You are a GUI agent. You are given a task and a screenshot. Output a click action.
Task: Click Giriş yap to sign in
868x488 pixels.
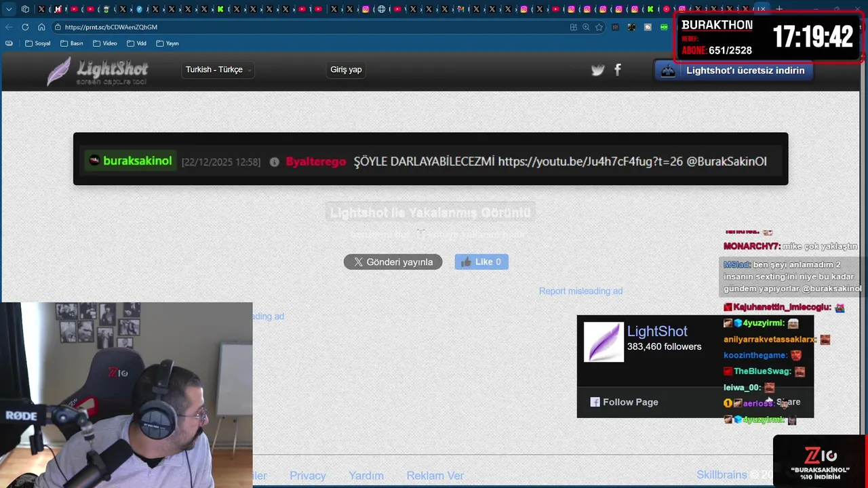346,70
